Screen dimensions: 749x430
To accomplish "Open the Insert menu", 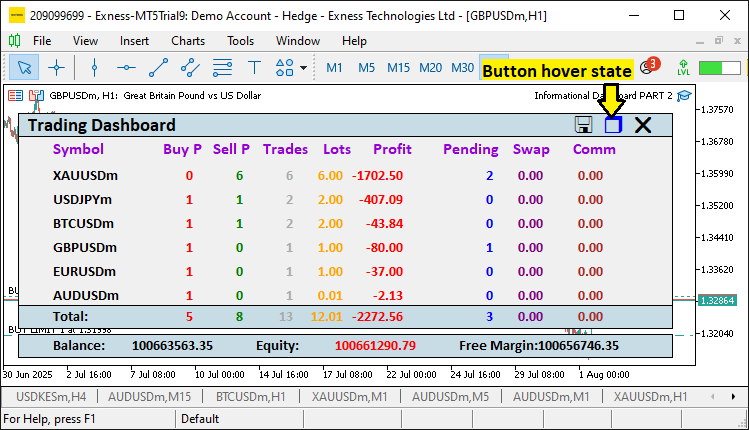I will click(x=134, y=41).
